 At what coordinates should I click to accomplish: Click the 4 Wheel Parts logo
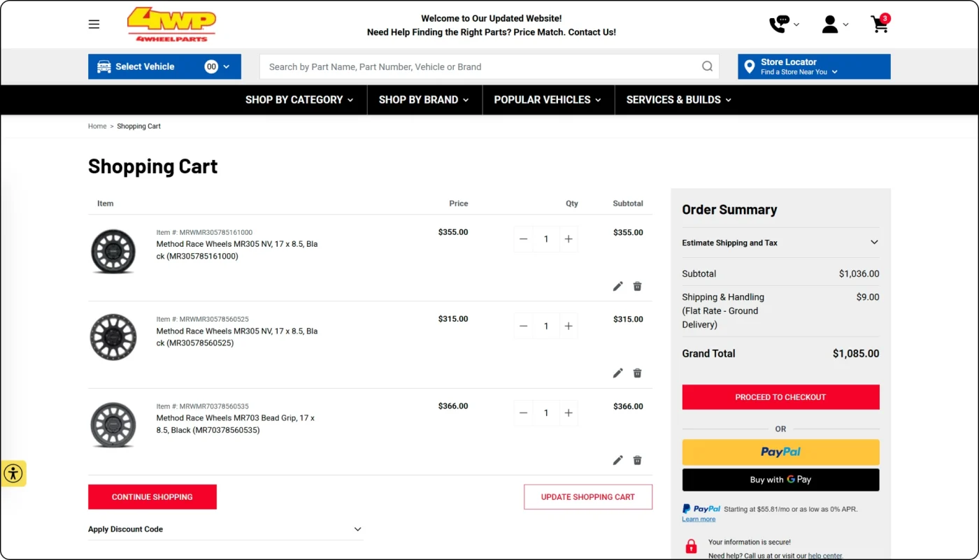point(171,24)
